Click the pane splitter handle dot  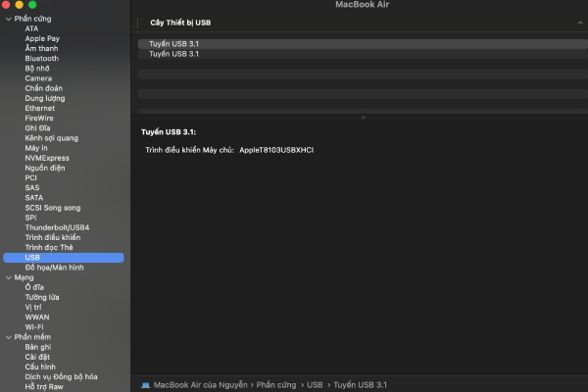(x=363, y=118)
